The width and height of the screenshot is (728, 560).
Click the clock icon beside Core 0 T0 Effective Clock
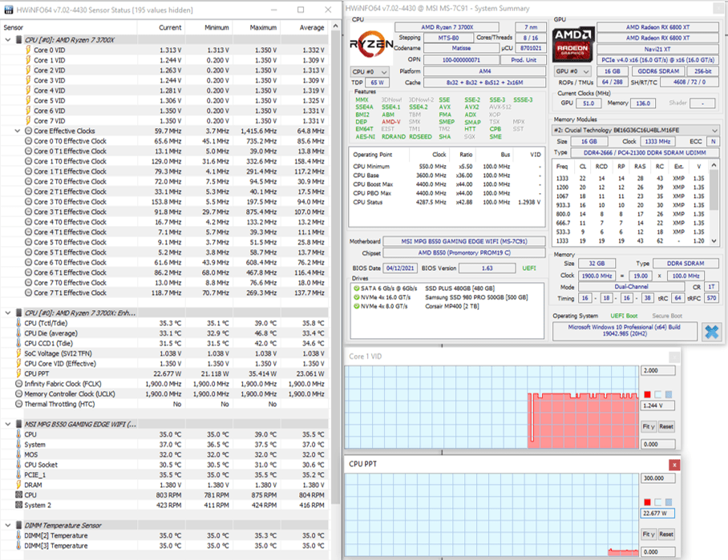[28, 141]
